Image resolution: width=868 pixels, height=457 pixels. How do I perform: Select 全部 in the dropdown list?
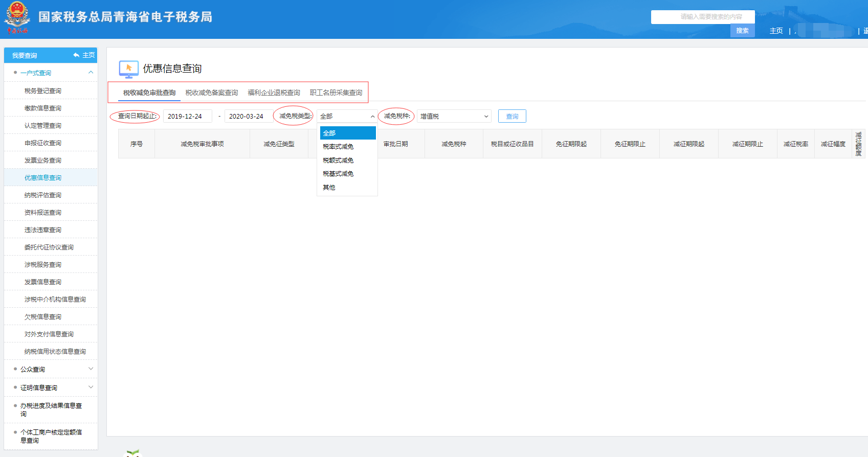(x=348, y=133)
